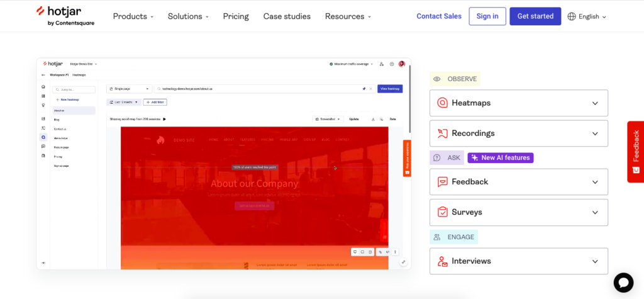Click the Recordings cursor icon

click(x=443, y=133)
